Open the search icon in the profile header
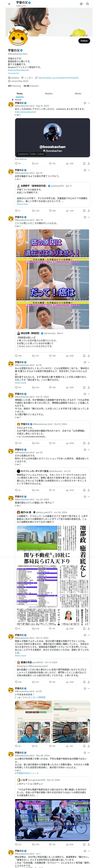The width and height of the screenshot is (98, 868). coord(87,4)
